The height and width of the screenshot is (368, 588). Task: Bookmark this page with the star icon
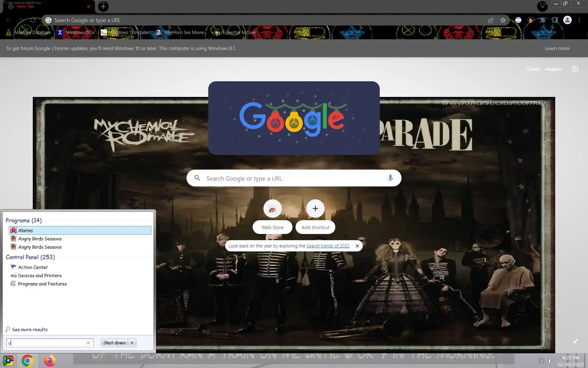coord(503,20)
